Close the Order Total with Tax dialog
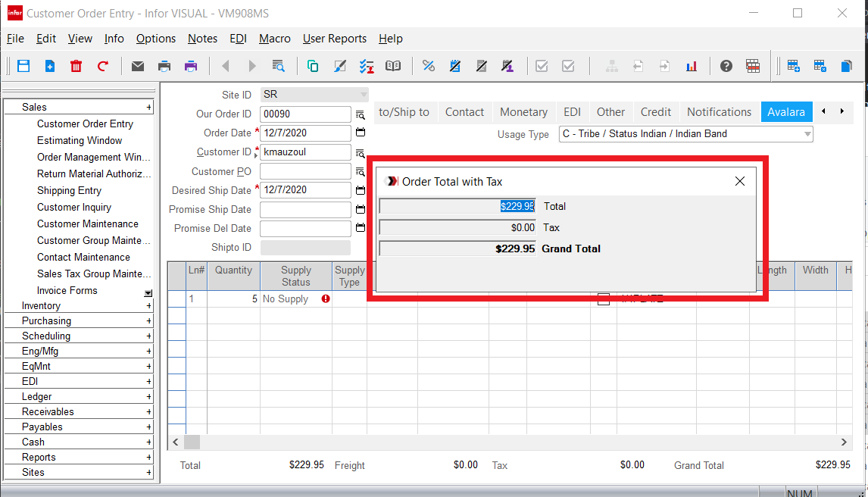The image size is (868, 497). 739,181
